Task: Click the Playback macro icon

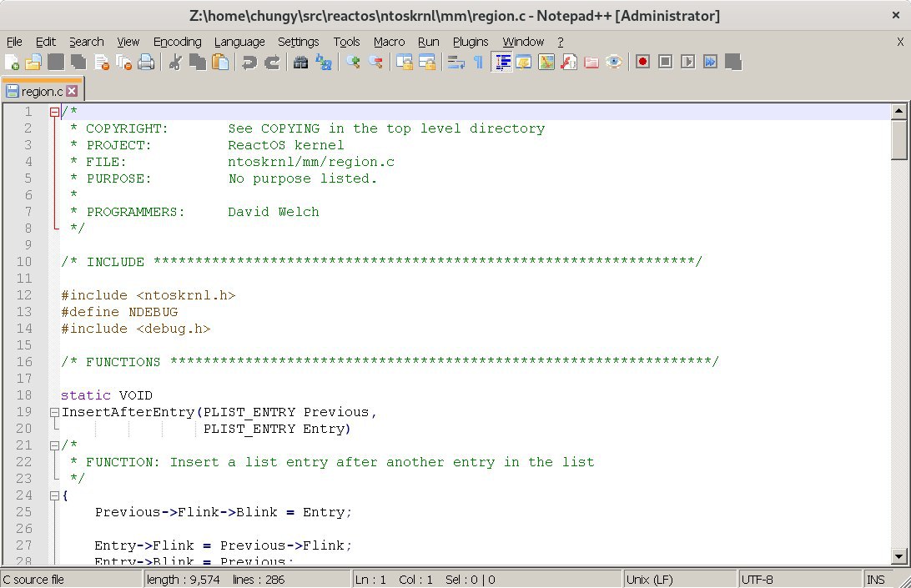Action: [688, 63]
